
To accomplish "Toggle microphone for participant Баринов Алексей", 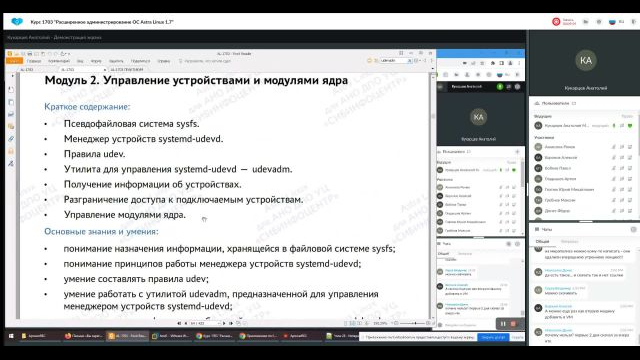I will [x=614, y=158].
